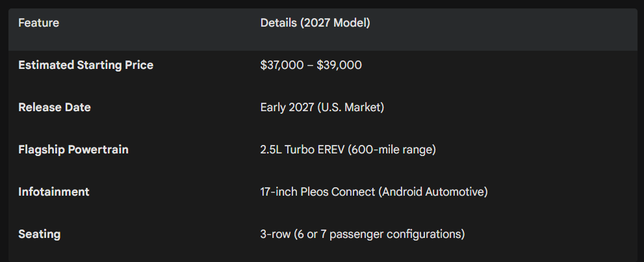Click the Details (2027 Model) header
644x262 pixels.
[x=315, y=23]
